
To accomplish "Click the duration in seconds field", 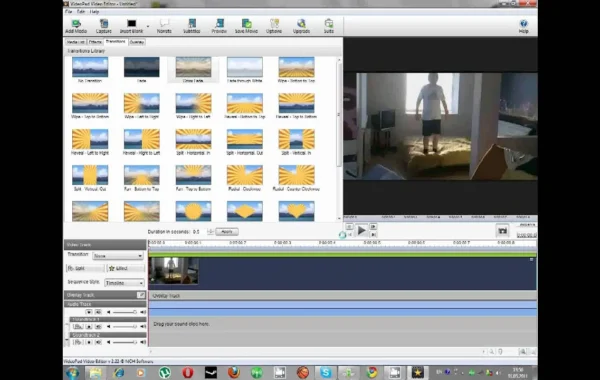I will pos(199,232).
